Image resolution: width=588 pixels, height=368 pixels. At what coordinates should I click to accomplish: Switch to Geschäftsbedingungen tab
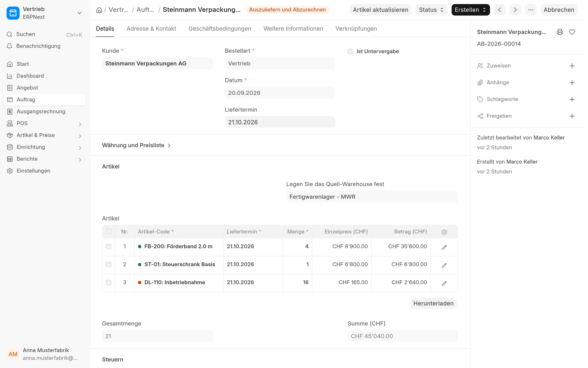[220, 29]
